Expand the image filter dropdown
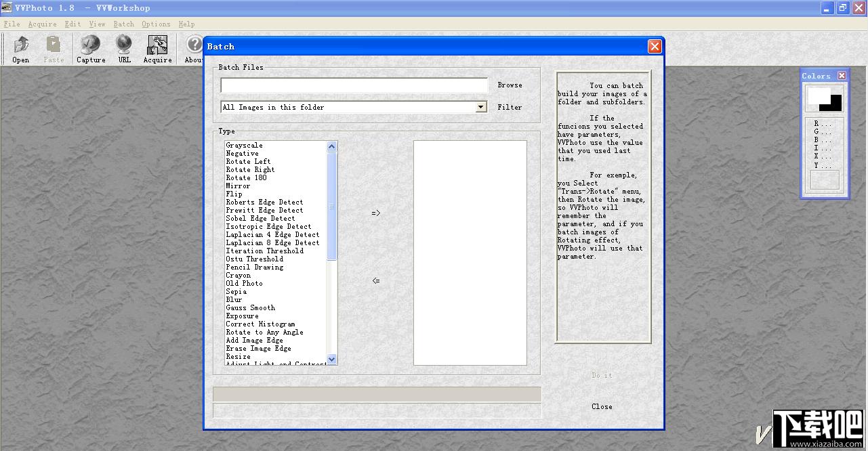This screenshot has width=868, height=451. click(x=480, y=107)
